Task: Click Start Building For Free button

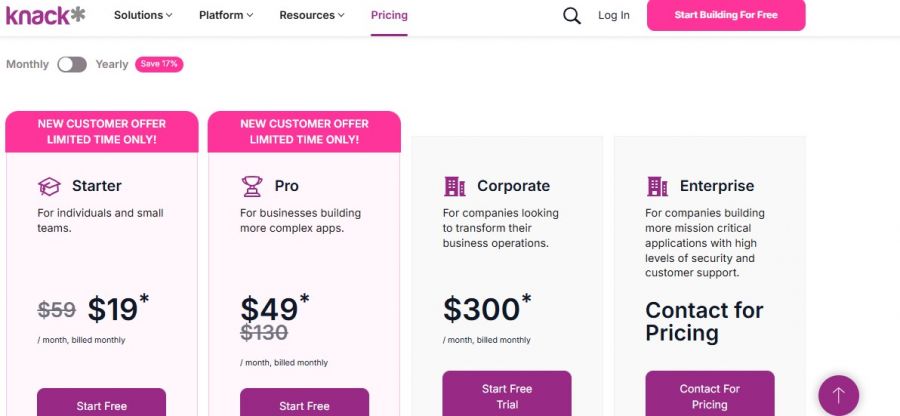Action: click(x=726, y=15)
